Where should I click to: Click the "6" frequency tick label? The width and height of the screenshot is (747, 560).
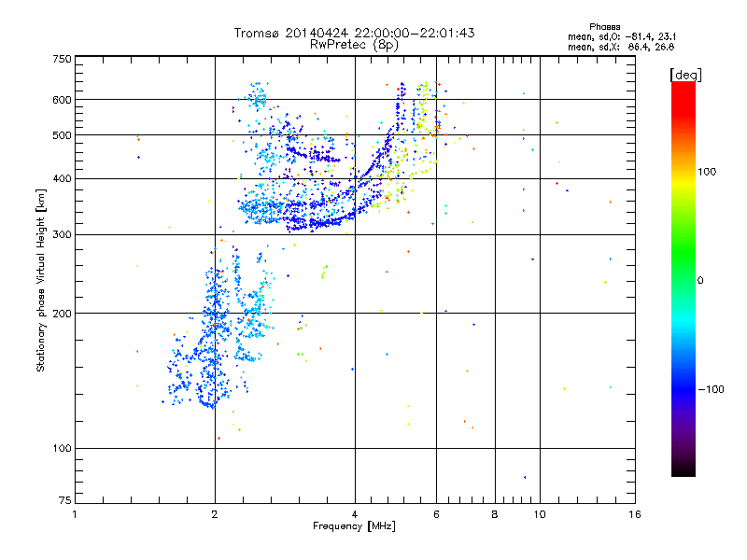[436, 514]
